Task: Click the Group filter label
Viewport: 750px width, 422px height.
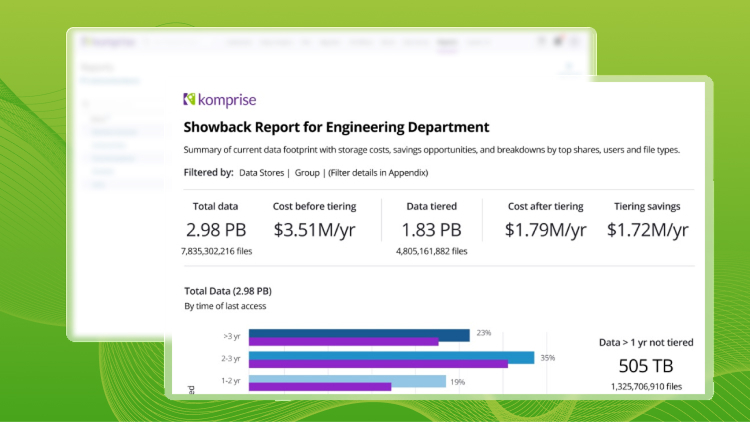Action: [x=308, y=173]
